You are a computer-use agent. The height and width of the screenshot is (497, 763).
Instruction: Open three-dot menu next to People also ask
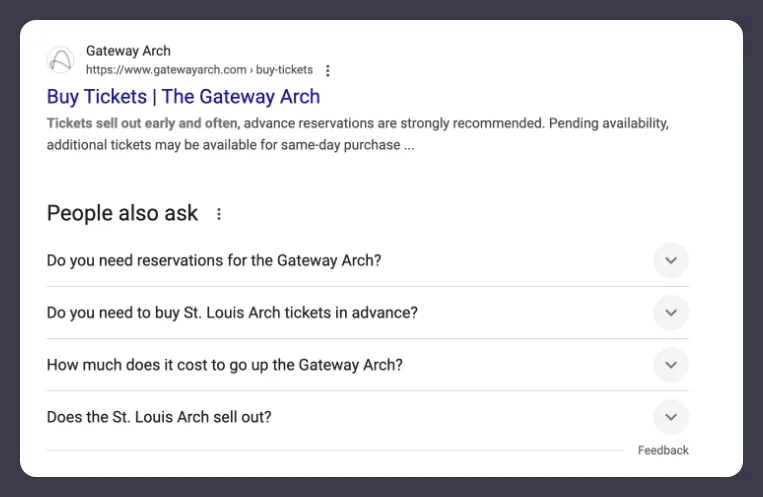(x=219, y=214)
